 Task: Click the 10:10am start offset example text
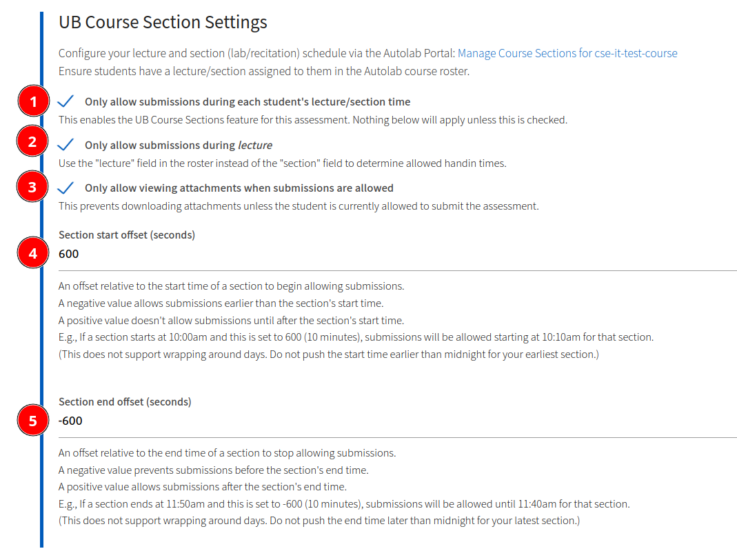tap(356, 337)
